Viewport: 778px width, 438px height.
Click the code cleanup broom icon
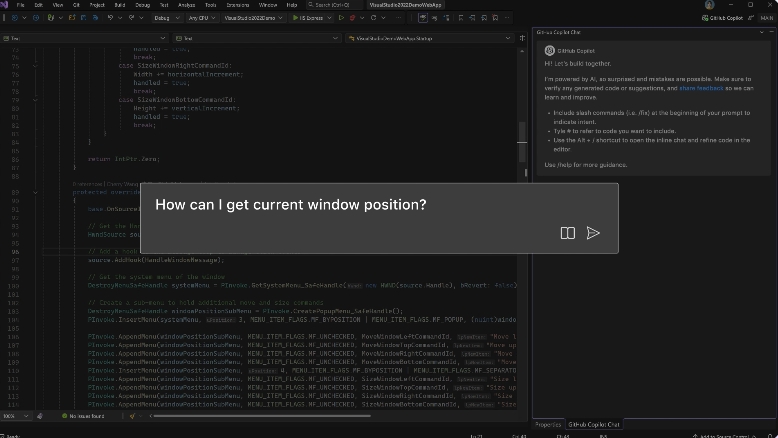click(132, 416)
